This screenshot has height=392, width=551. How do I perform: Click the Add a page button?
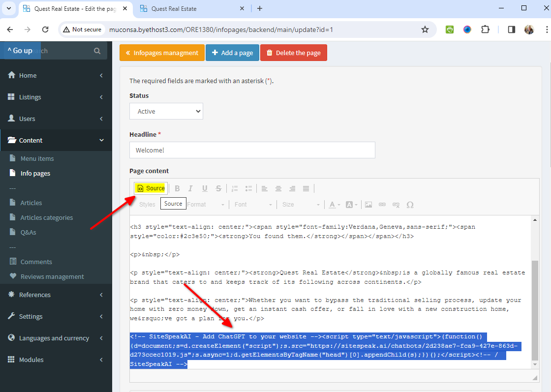[232, 53]
